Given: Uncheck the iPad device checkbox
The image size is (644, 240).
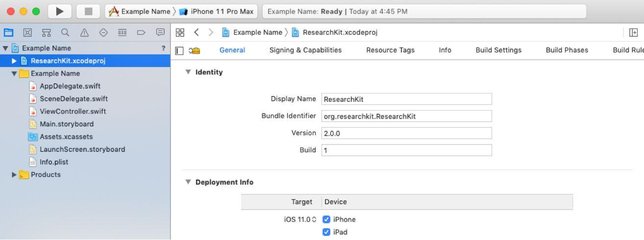Looking at the screenshot, I should 326,232.
